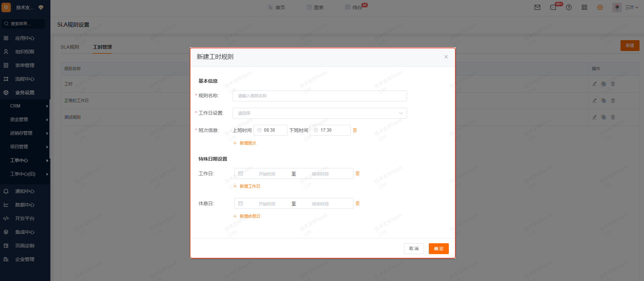The image size is (644, 281).
Task: Open the 工作日设置 dropdown
Action: click(319, 113)
